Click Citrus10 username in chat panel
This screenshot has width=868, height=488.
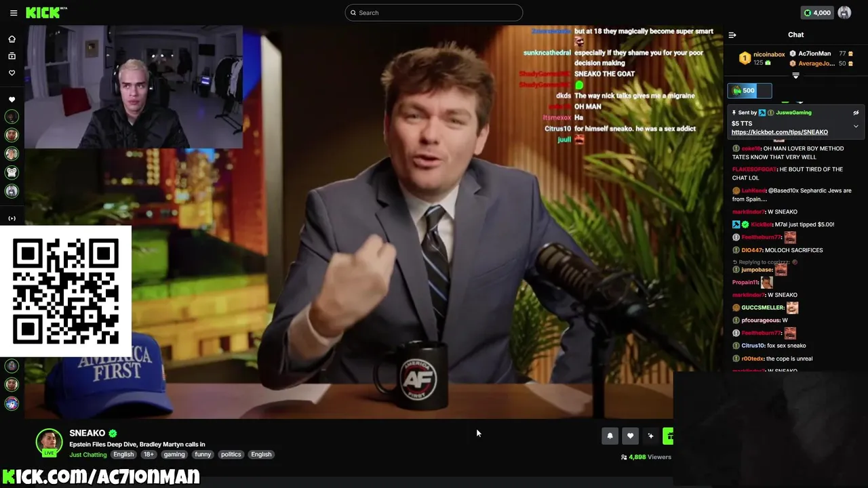(753, 346)
